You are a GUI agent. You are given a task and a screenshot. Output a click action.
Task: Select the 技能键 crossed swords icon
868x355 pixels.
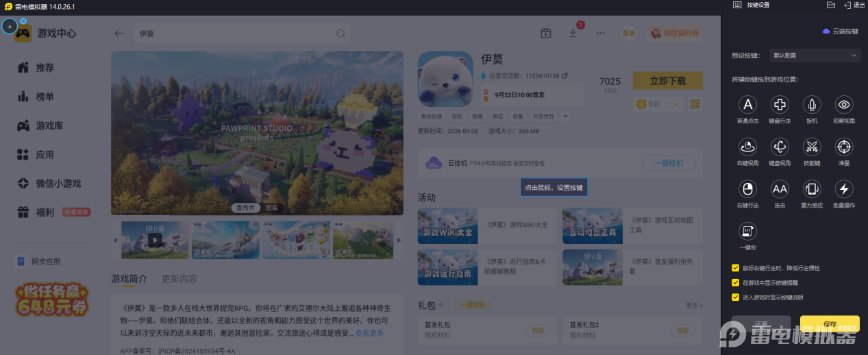pos(812,147)
